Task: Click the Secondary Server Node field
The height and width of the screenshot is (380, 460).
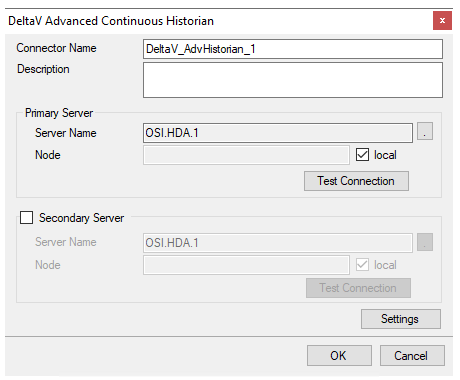Action: point(246,265)
